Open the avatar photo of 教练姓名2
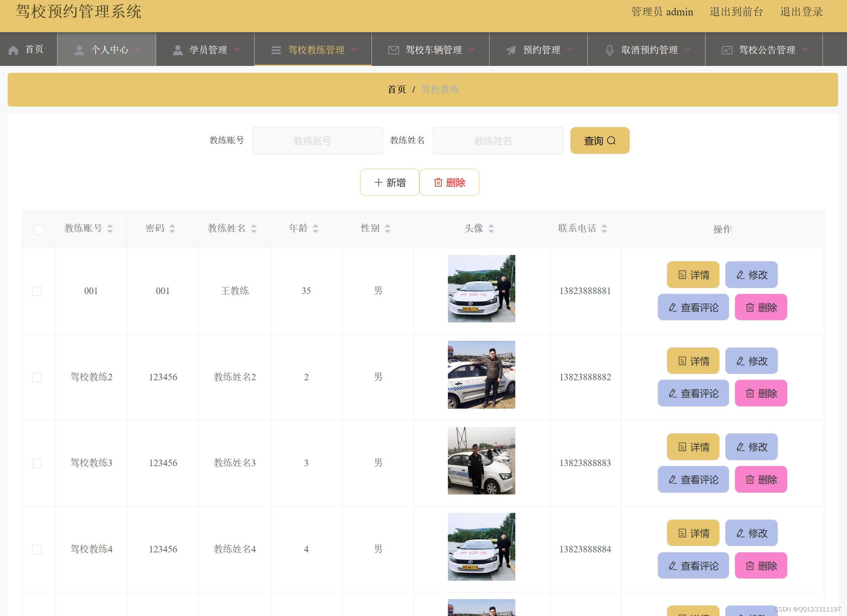Viewport: 847px width, 616px height. click(x=482, y=375)
